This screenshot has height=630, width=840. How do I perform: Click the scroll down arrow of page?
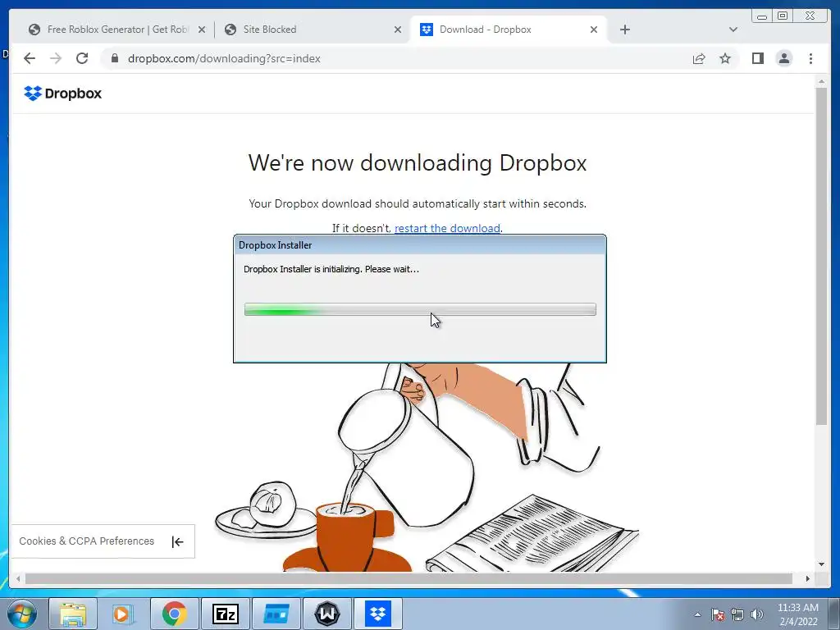coord(822,564)
